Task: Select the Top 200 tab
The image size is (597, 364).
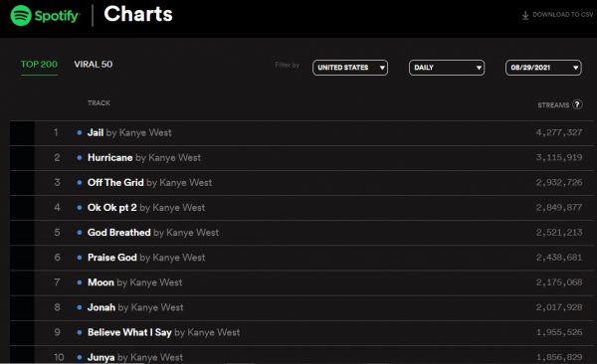Action: (39, 65)
